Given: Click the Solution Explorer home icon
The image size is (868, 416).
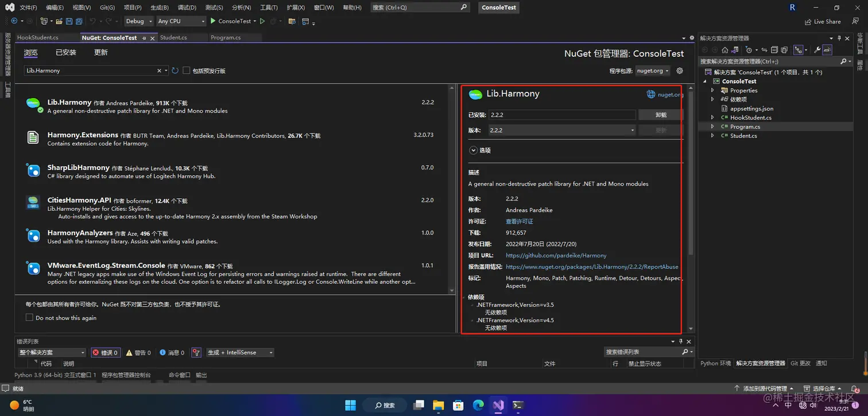Looking at the screenshot, I should [x=725, y=50].
